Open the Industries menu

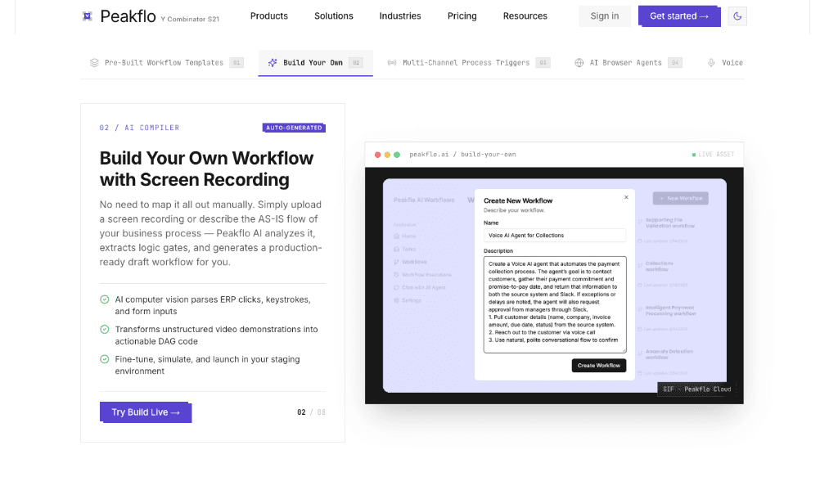click(x=400, y=16)
